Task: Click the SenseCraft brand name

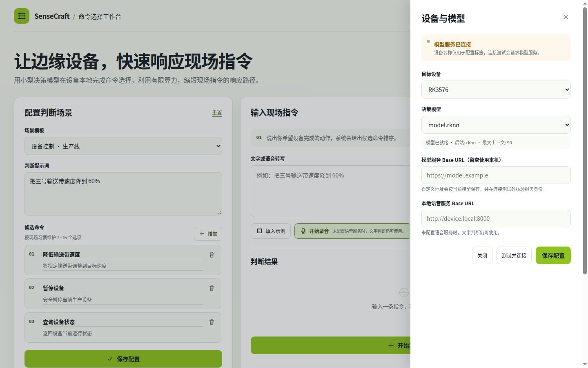Action: click(52, 16)
